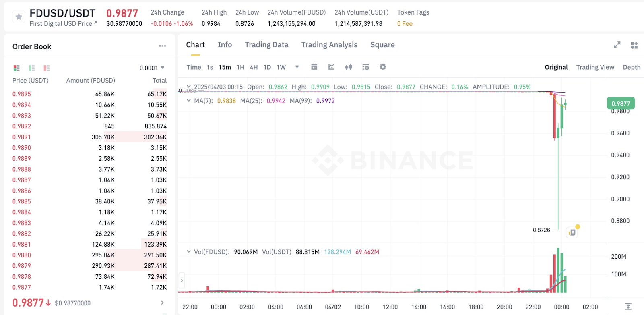This screenshot has height=315, width=644.
Task: Open Order Book three-dot options menu
Action: tap(162, 46)
